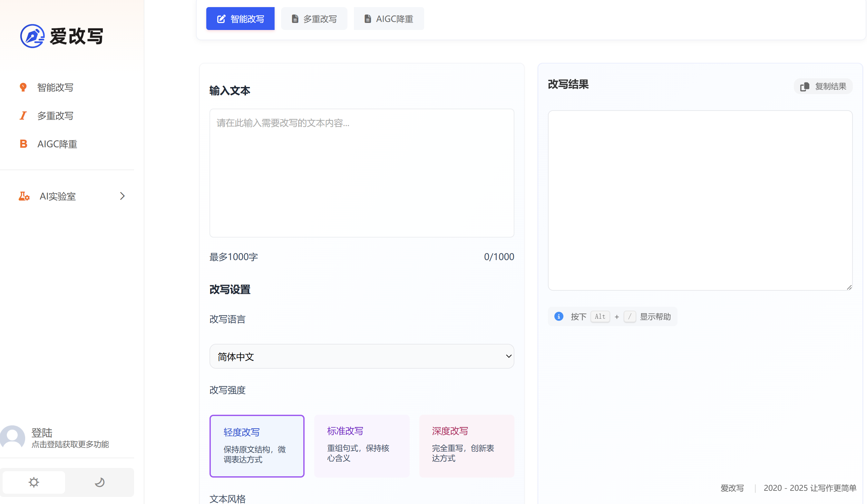Click the 显示帮助 text
The image size is (867, 504).
[655, 316]
